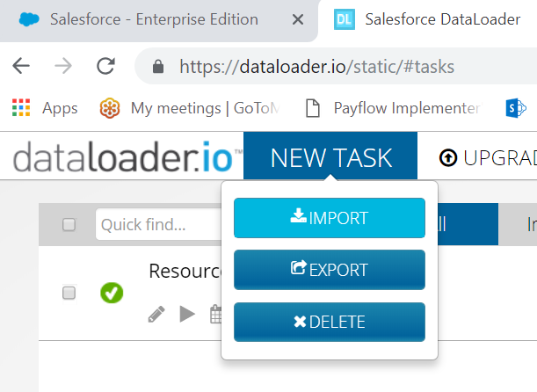
Task: Switch to the Salesforce - Enterprise Edition tab
Action: click(x=149, y=19)
